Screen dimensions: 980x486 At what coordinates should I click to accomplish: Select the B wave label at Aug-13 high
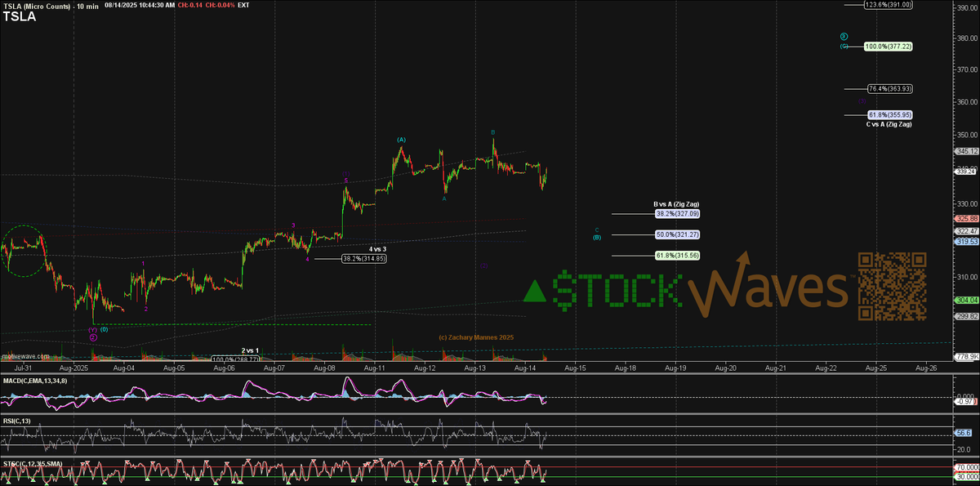[x=493, y=132]
